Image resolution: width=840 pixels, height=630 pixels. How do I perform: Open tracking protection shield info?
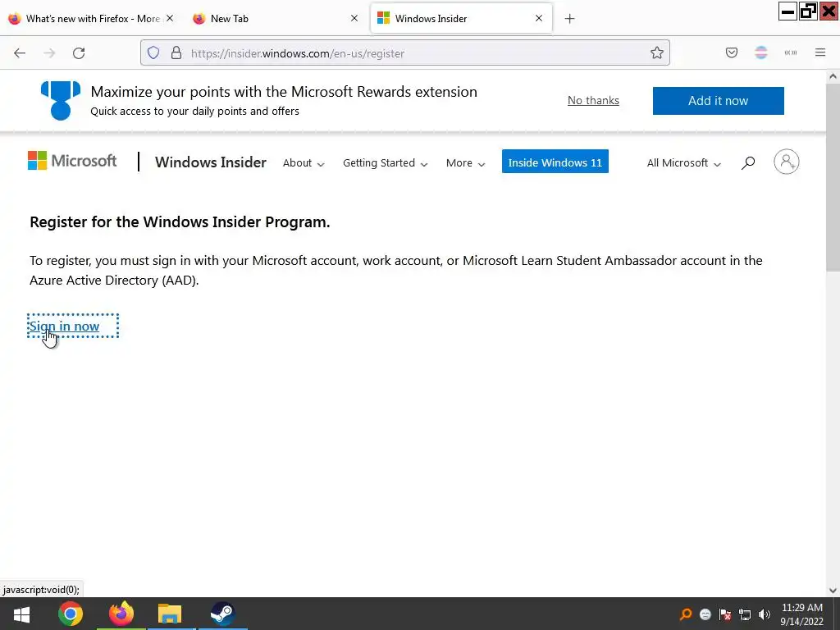153,53
